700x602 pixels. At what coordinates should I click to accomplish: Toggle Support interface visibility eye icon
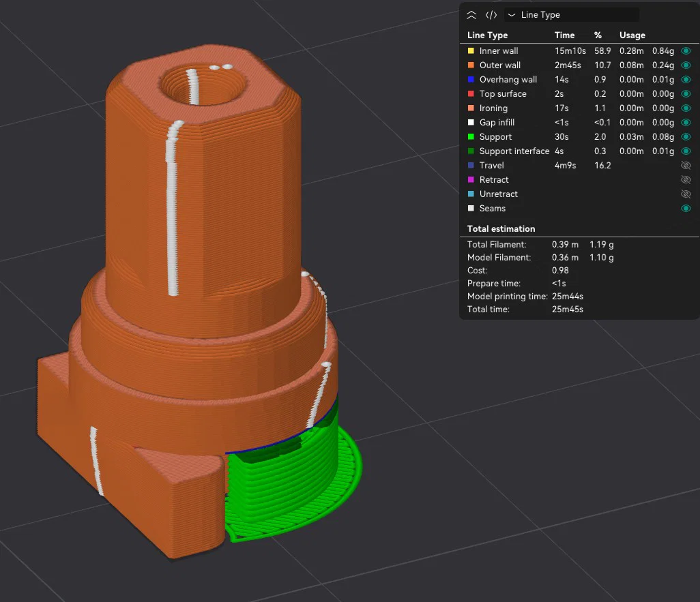pyautogui.click(x=686, y=151)
